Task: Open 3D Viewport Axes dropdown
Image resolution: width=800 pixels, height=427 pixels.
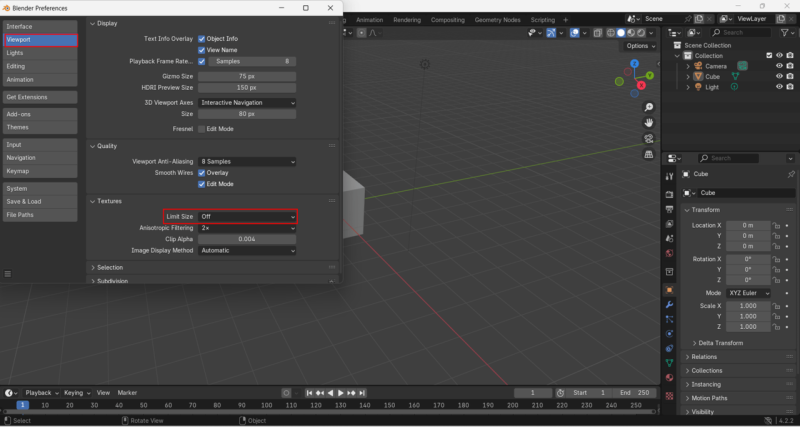Action: [247, 103]
